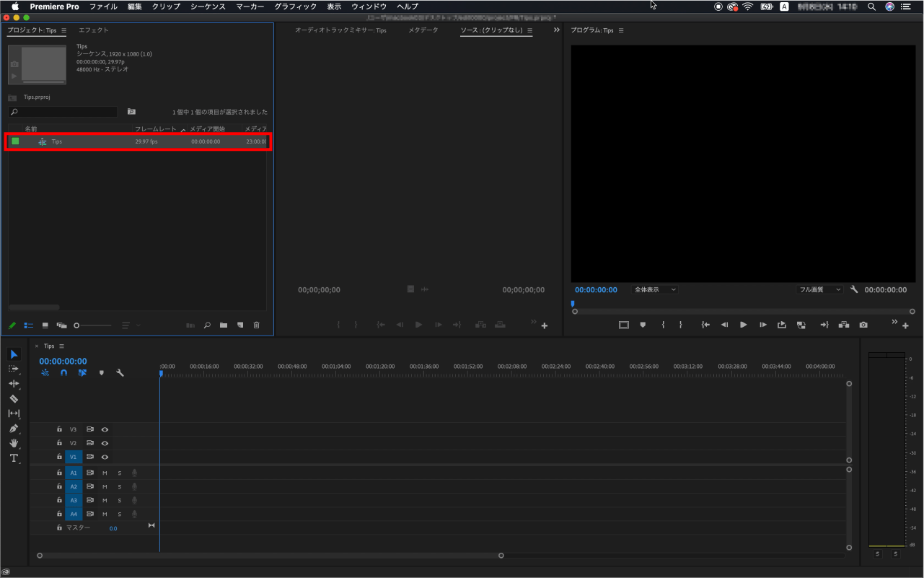924x578 pixels.
Task: Toggle snap in the timeline
Action: 64,373
